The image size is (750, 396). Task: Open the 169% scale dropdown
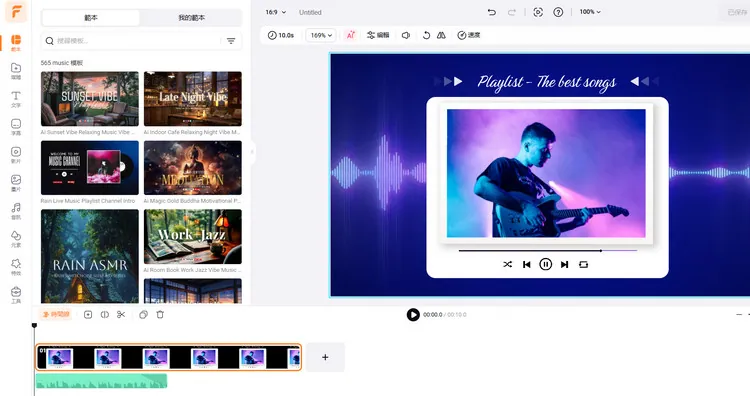pyautogui.click(x=321, y=35)
